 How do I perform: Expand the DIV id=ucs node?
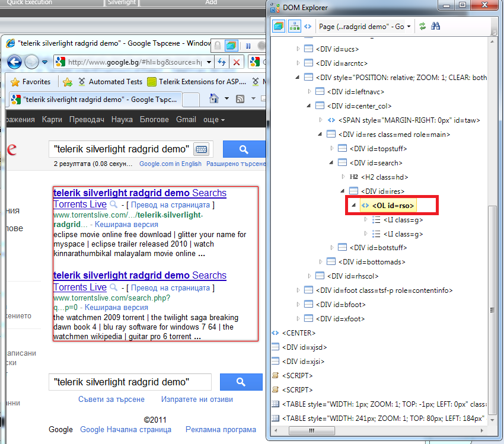298,49
